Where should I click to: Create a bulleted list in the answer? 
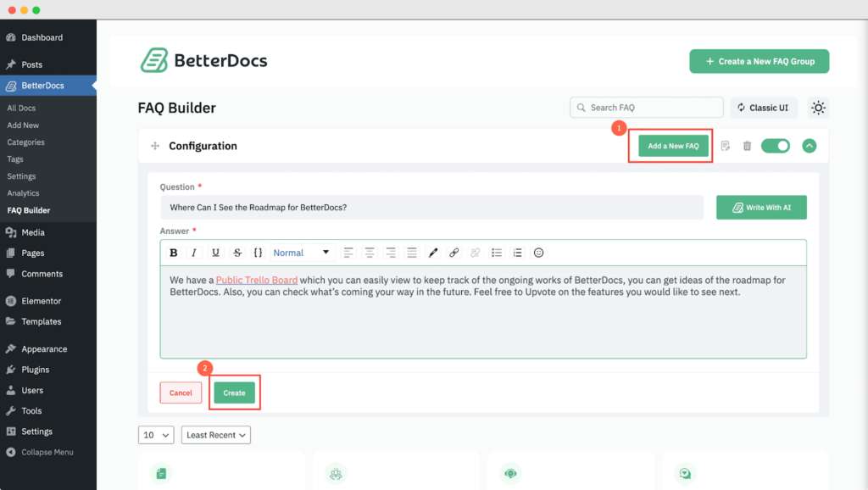(x=497, y=252)
